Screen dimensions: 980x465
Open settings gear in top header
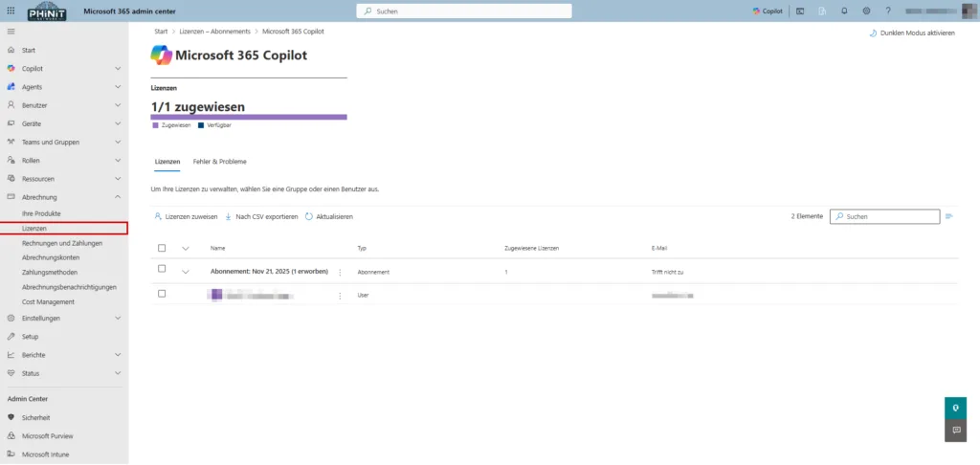point(866,11)
